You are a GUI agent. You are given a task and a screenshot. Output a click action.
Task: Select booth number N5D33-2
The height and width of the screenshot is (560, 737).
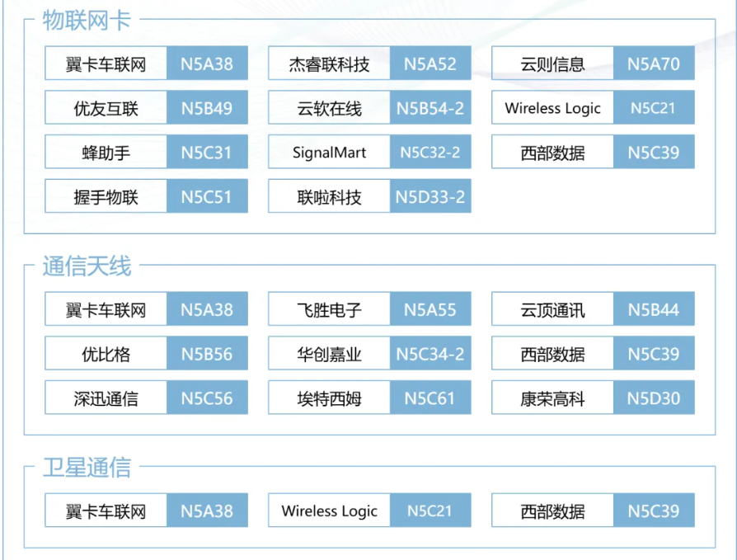pyautogui.click(x=430, y=196)
